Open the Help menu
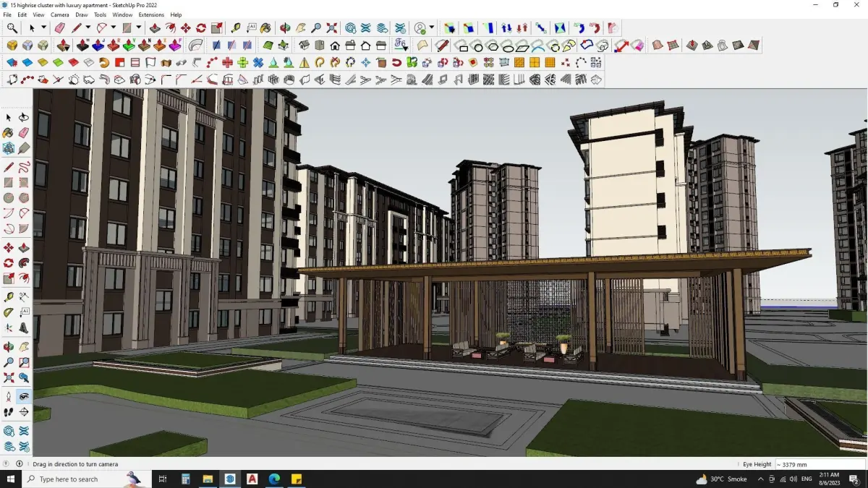Image resolution: width=868 pixels, height=488 pixels. [x=176, y=14]
